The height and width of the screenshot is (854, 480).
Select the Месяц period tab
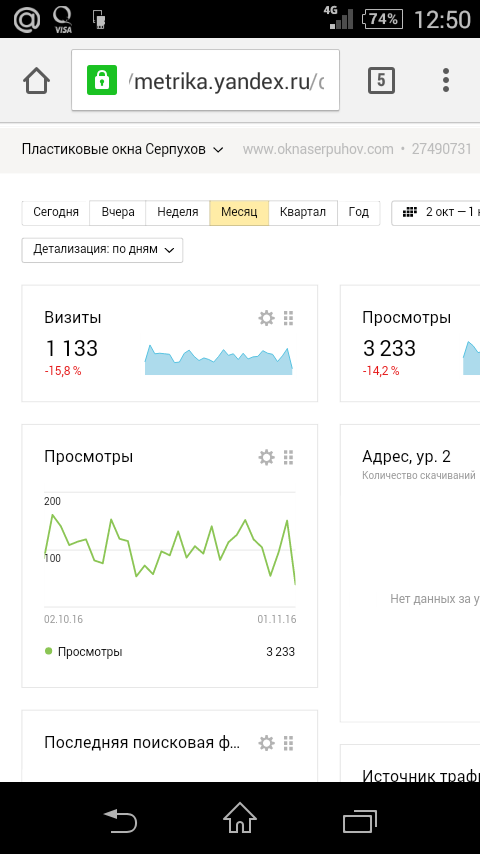239,212
